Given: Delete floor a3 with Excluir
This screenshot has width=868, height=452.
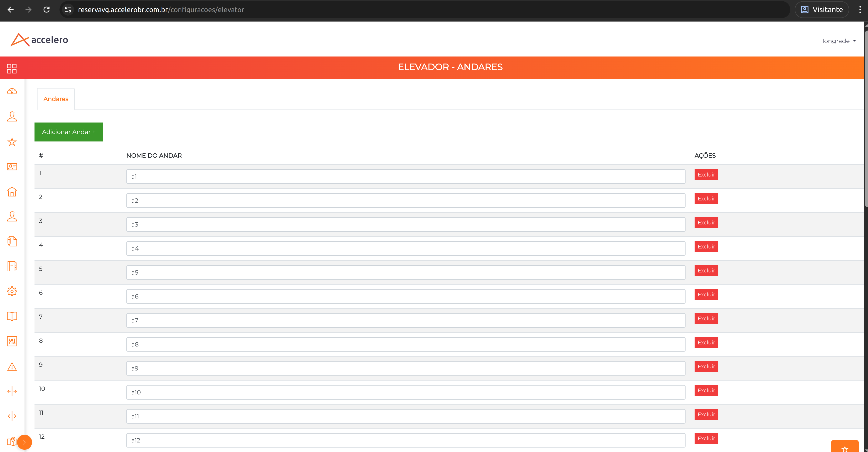Looking at the screenshot, I should tap(706, 223).
